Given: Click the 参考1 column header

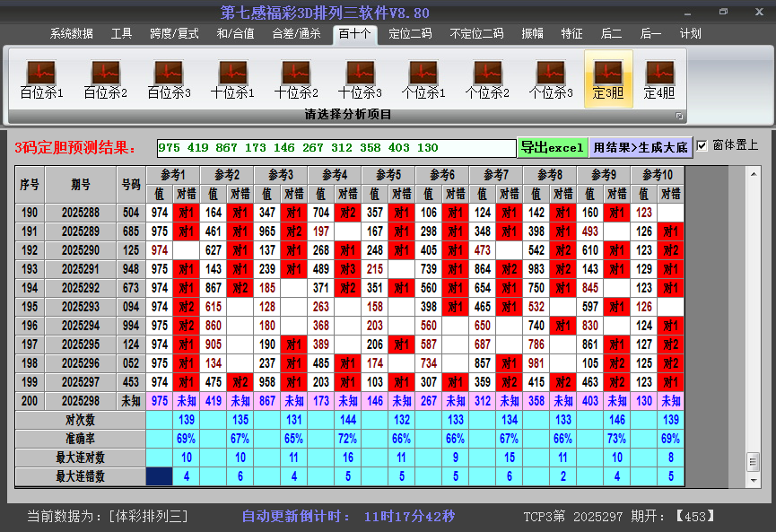Looking at the screenshot, I should 173,174.
